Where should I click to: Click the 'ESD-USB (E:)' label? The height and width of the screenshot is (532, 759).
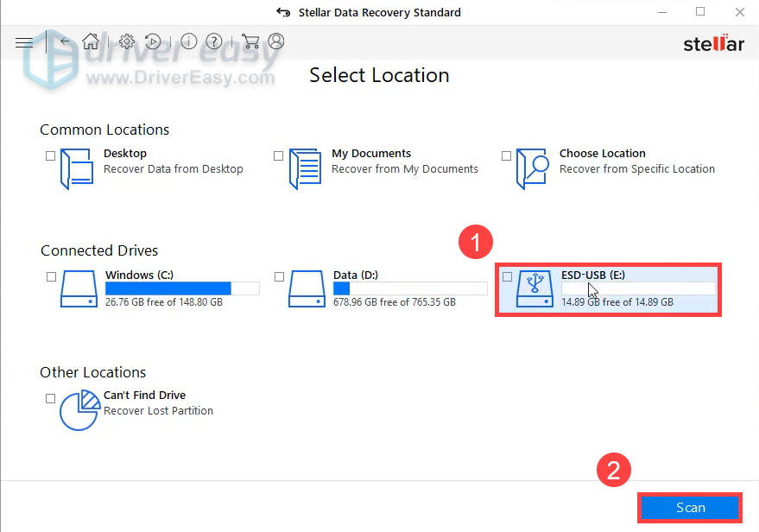click(593, 275)
